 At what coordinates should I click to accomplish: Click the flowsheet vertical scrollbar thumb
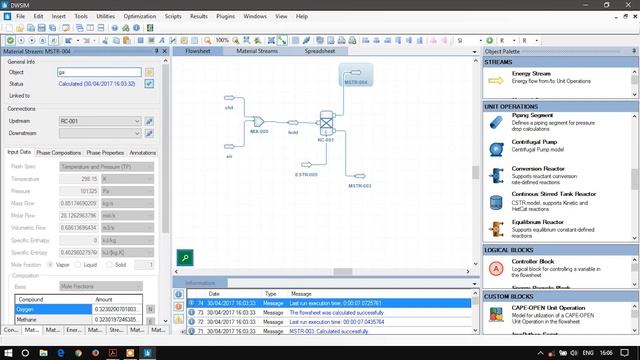click(476, 172)
